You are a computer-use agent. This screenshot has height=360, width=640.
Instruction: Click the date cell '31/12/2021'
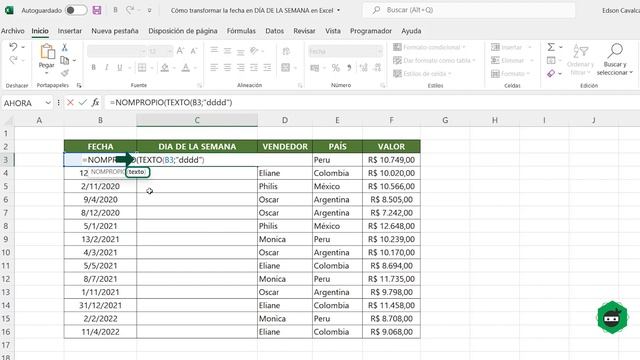pos(100,305)
